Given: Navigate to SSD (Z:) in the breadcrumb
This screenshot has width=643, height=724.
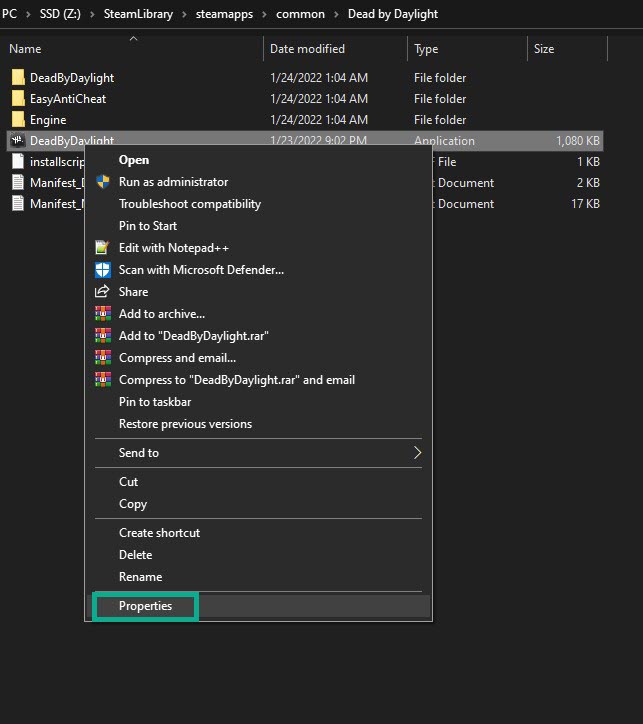Looking at the screenshot, I should pos(60,14).
